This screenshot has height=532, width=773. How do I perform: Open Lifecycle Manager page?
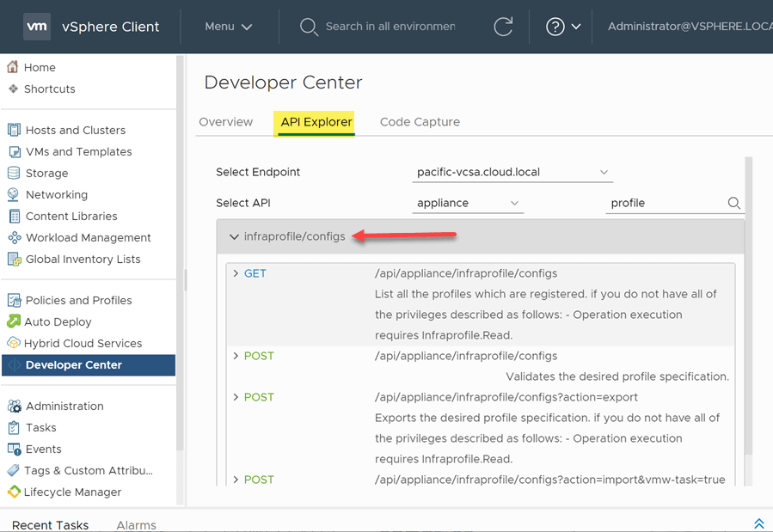coord(72,492)
